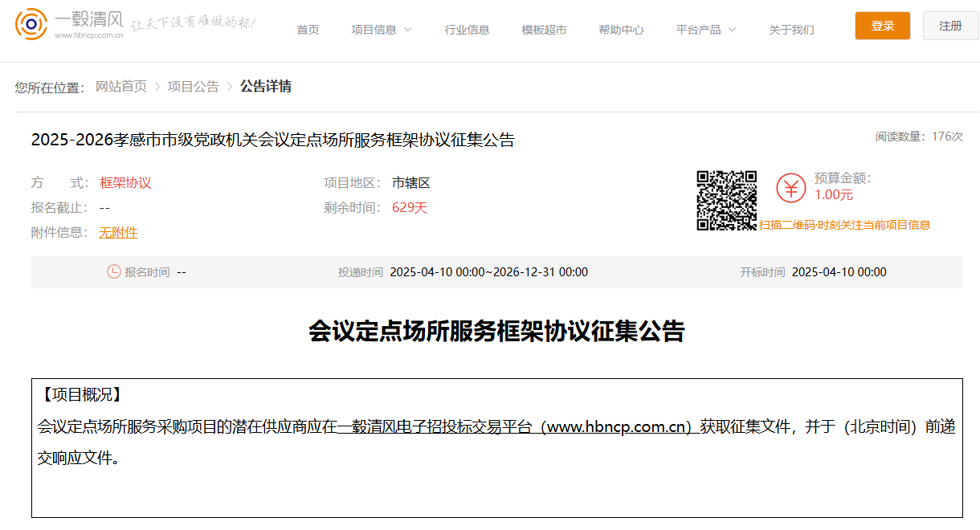This screenshot has width=980, height=530.
Task: Open the 项目信息 dropdown chevron arrow
Action: [408, 28]
